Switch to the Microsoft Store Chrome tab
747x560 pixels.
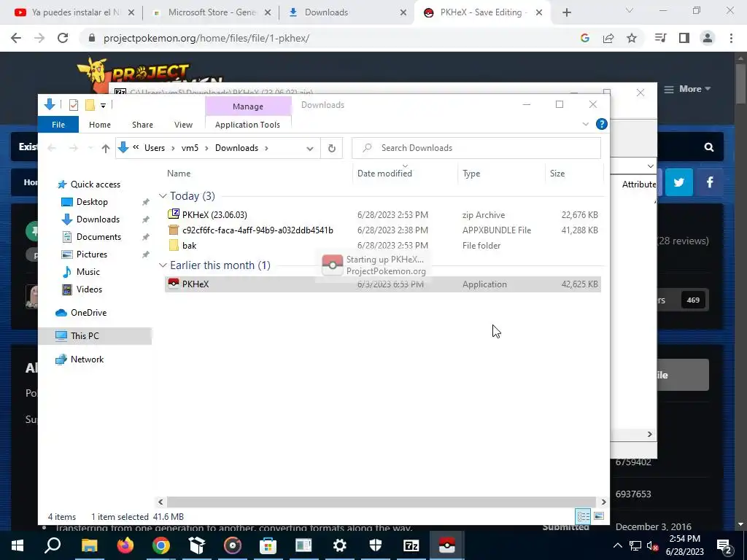coord(211,12)
